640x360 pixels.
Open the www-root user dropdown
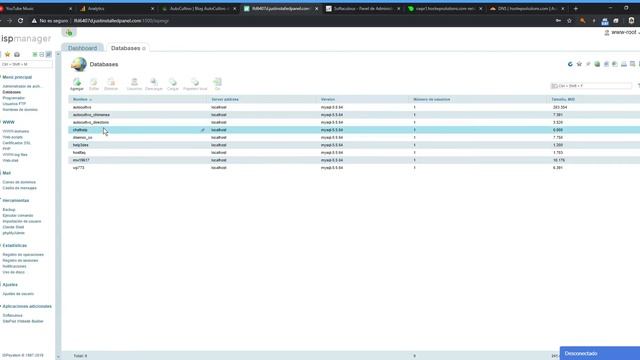(621, 32)
